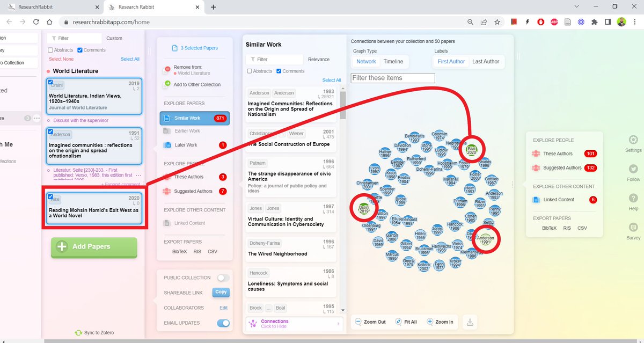This screenshot has width=644, height=343.
Task: Select the Putnam 1996 graph node
Action: (460, 203)
